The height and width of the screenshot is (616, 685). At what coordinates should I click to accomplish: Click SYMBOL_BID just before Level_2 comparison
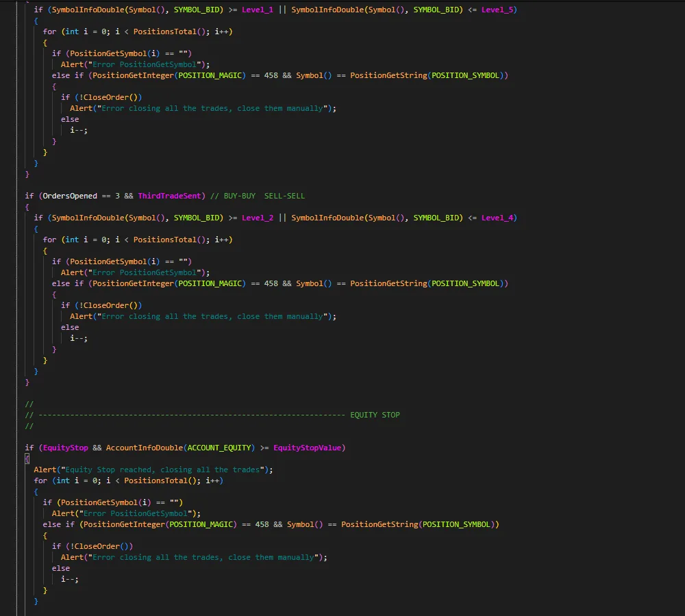click(198, 218)
